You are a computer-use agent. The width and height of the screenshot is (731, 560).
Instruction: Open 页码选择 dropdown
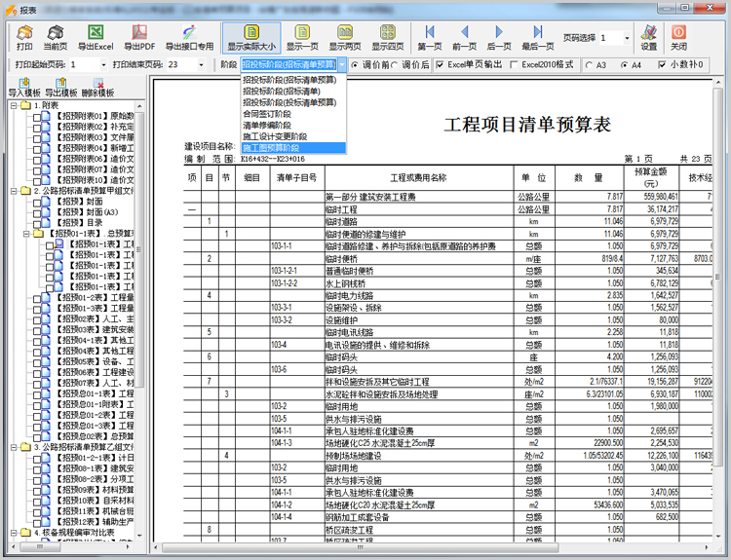(627, 38)
